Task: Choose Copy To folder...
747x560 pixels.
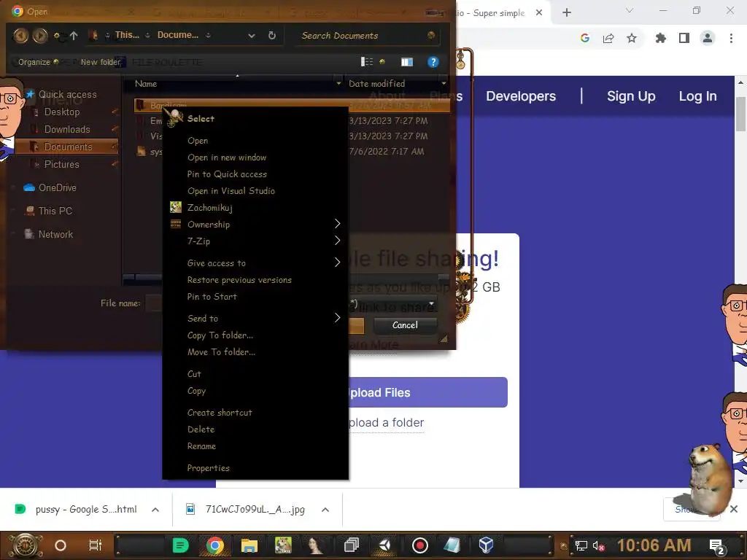Action: (220, 335)
